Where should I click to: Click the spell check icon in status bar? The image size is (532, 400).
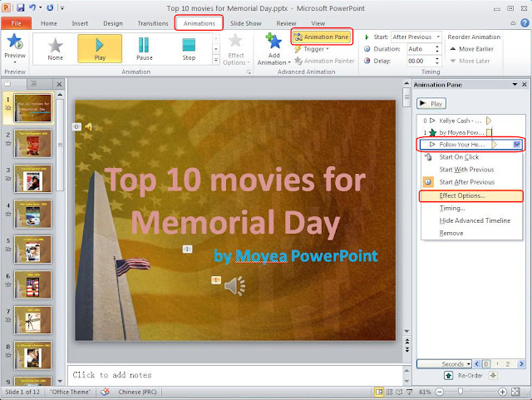105,392
